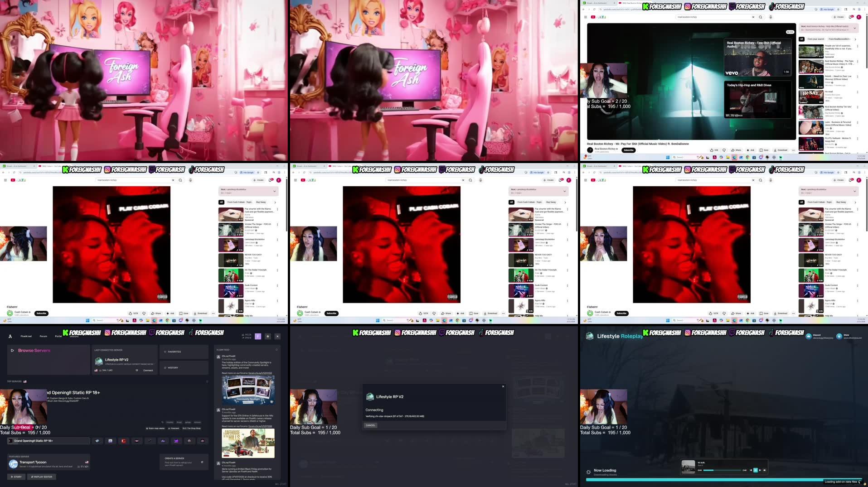868x487 pixels.
Task: Reload page in Real Boston Richey browser frame
Action: (594, 9)
